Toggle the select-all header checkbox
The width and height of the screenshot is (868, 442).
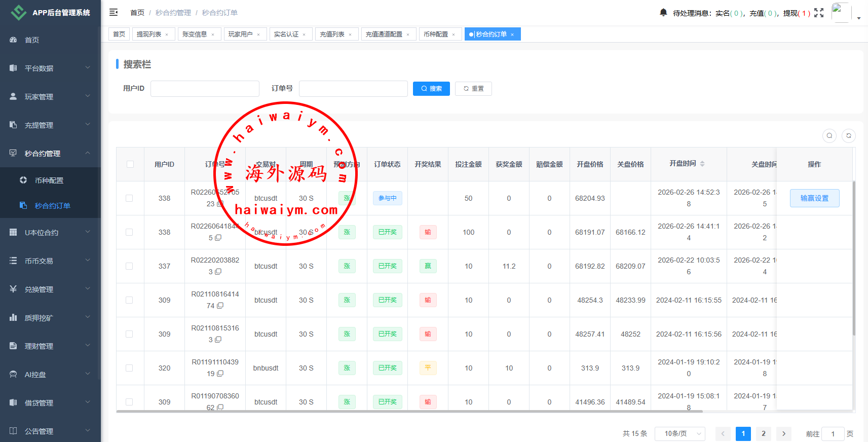(130, 164)
